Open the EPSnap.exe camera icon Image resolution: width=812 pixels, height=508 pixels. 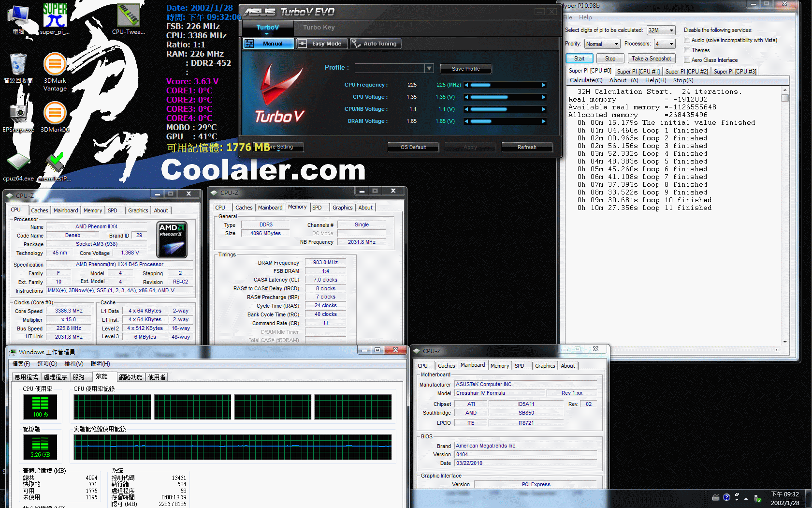(18, 113)
